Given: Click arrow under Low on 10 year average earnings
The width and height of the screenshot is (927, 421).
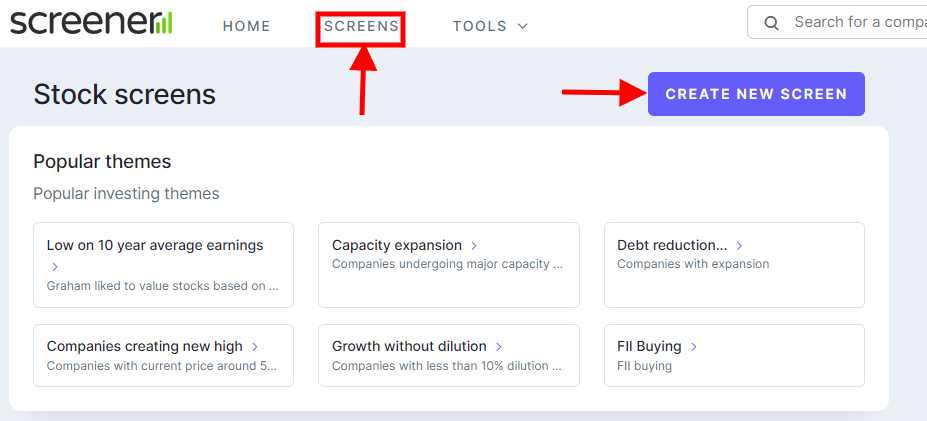Looking at the screenshot, I should (x=55, y=267).
